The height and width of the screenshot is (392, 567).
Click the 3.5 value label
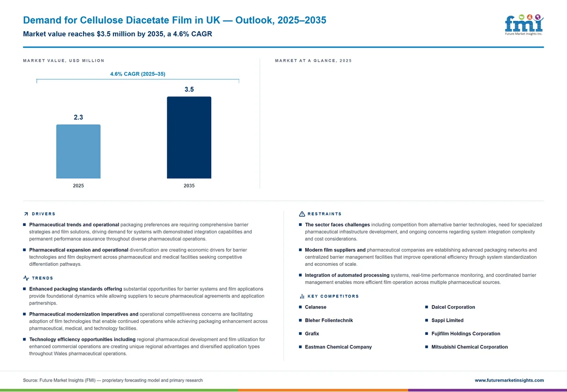pyautogui.click(x=189, y=89)
